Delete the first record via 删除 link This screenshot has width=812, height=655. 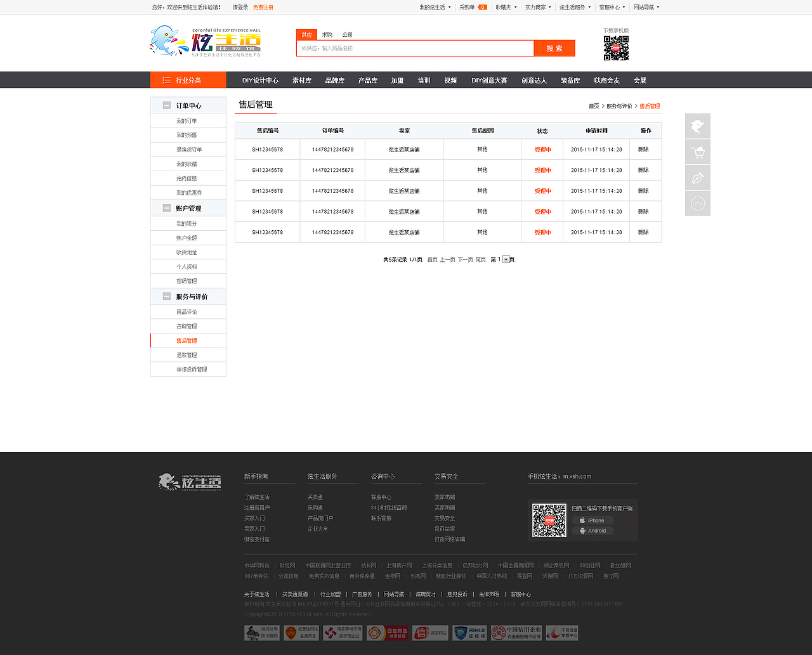645,148
